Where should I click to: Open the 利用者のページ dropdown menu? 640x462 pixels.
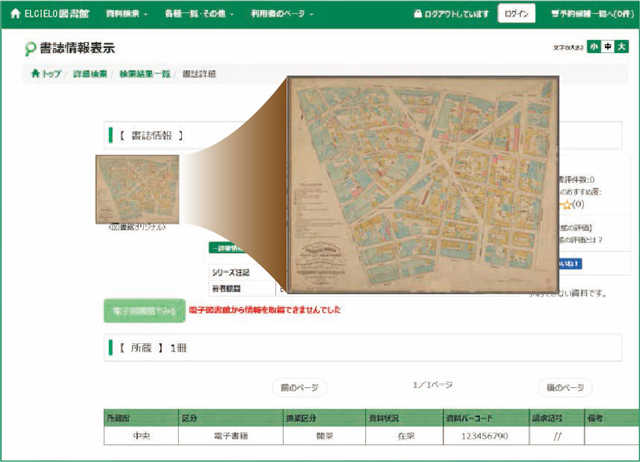tap(282, 13)
